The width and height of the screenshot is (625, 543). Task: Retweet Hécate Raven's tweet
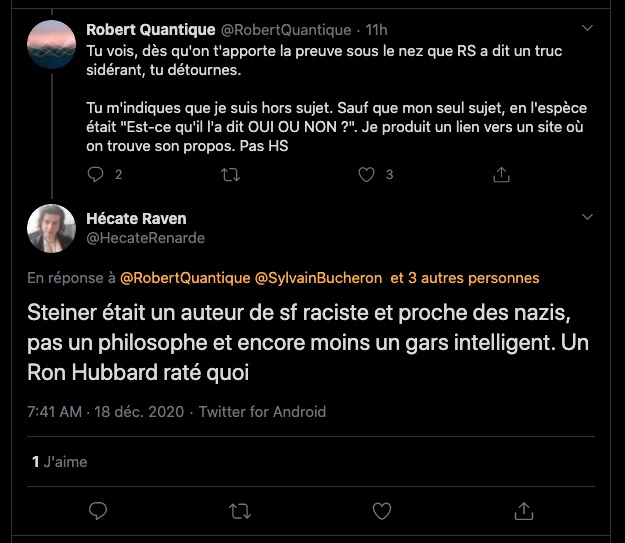coord(240,511)
